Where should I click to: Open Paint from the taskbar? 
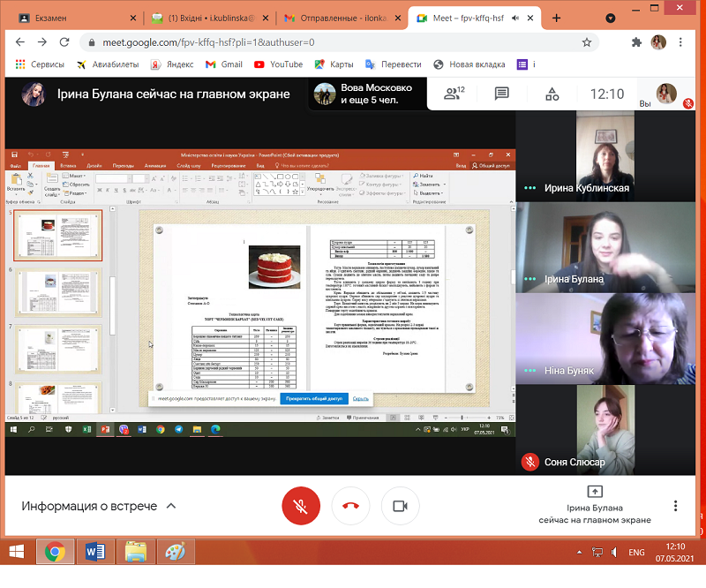[175, 552]
